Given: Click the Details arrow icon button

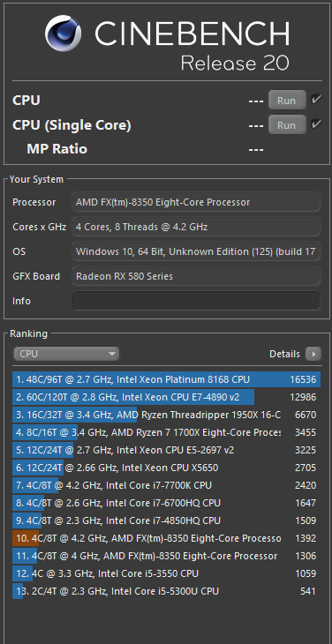Looking at the screenshot, I should point(313,354).
